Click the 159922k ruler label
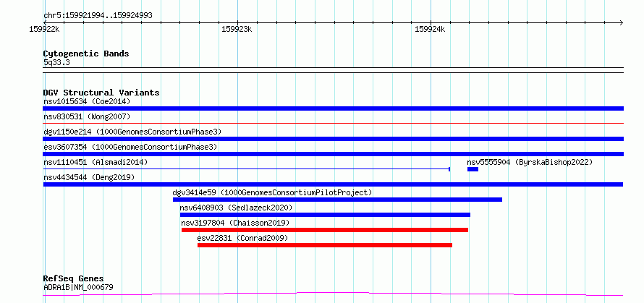The height and width of the screenshot is (303, 644). (44, 30)
